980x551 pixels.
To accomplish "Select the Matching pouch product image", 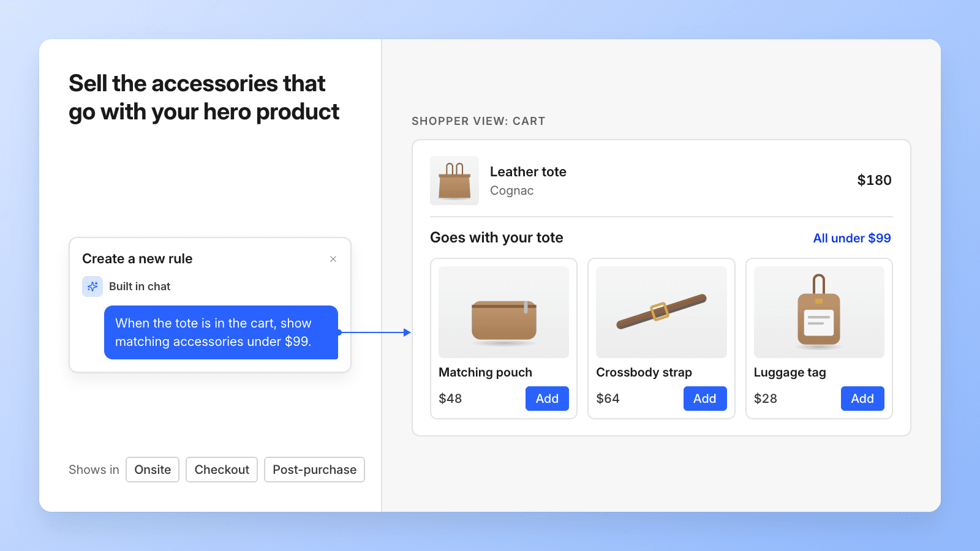I will [503, 312].
